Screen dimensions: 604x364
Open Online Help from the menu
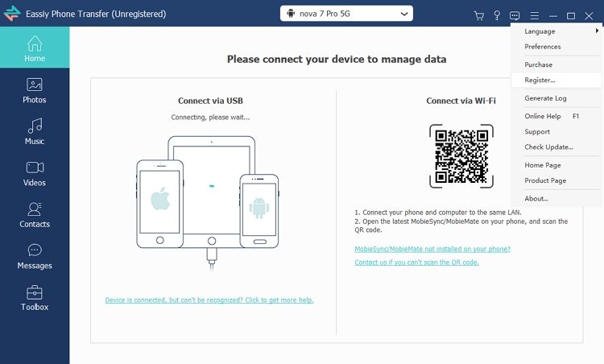(x=556, y=116)
